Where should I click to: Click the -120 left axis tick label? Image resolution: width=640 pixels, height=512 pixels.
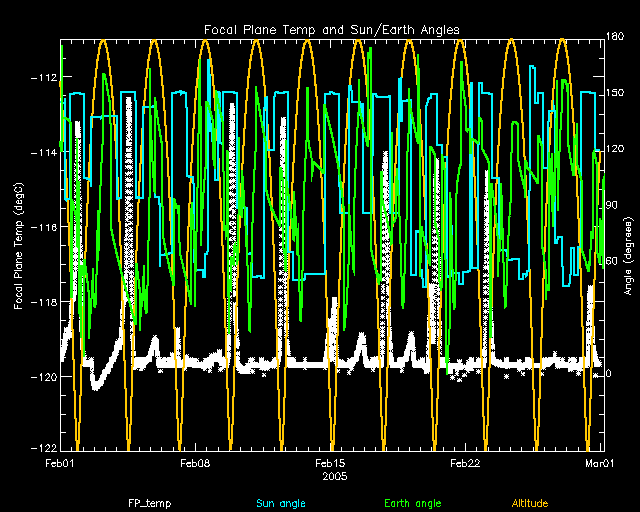click(43, 377)
